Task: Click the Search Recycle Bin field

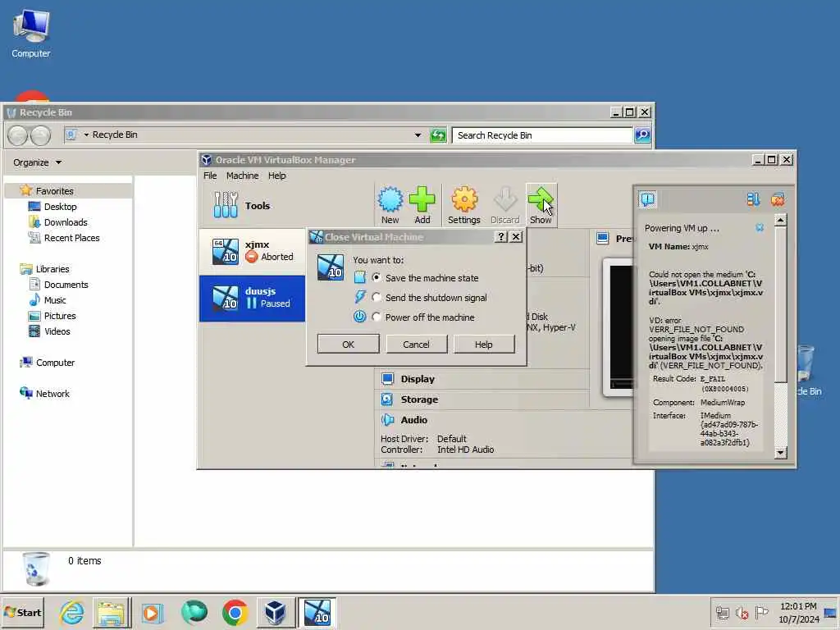Action: tap(542, 135)
